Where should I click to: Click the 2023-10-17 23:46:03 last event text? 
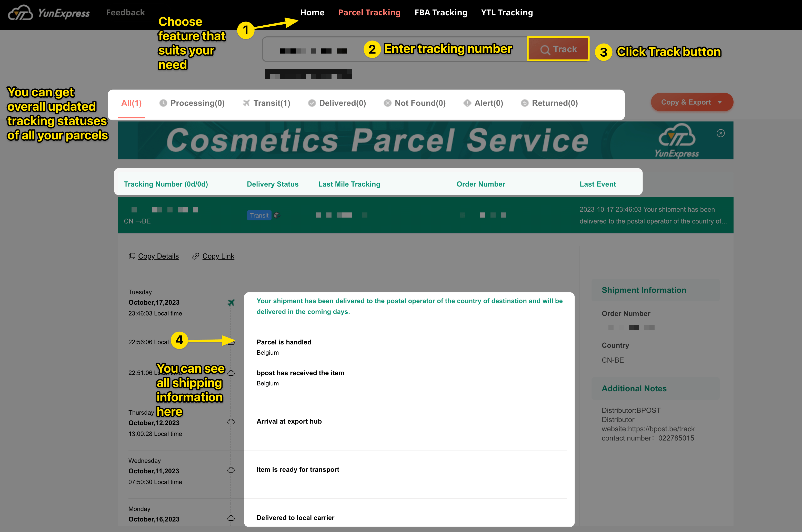pyautogui.click(x=654, y=216)
